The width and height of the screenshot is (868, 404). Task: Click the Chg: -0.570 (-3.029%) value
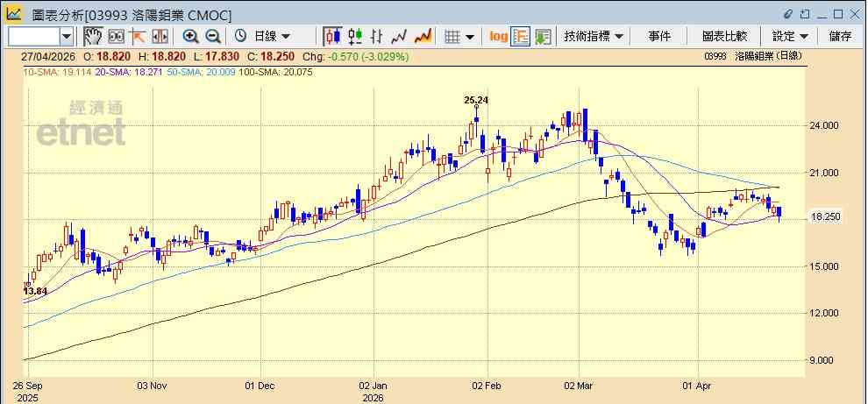pos(358,56)
